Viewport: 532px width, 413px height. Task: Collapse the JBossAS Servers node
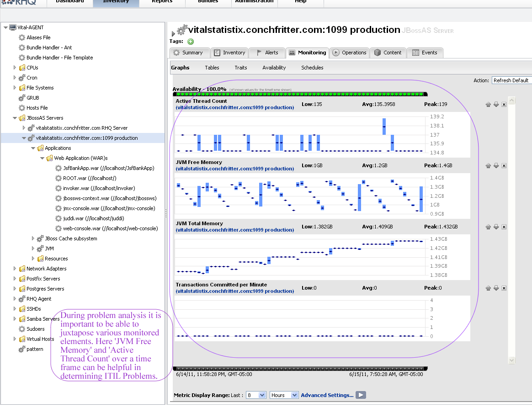pyautogui.click(x=15, y=118)
